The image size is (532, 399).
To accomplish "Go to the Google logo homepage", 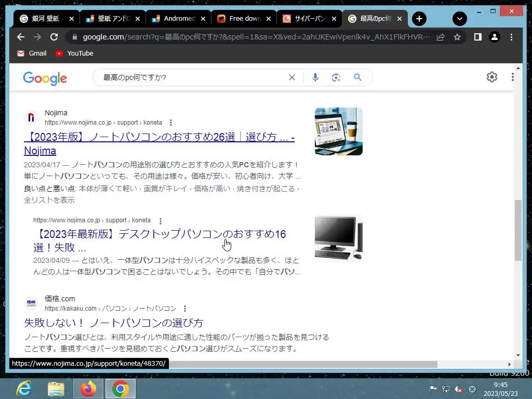I will pos(45,78).
